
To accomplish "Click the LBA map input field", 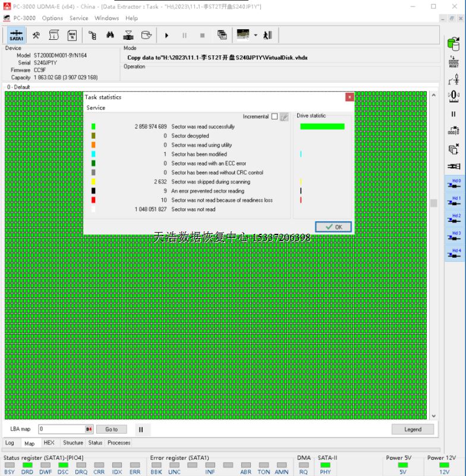I will click(x=61, y=429).
